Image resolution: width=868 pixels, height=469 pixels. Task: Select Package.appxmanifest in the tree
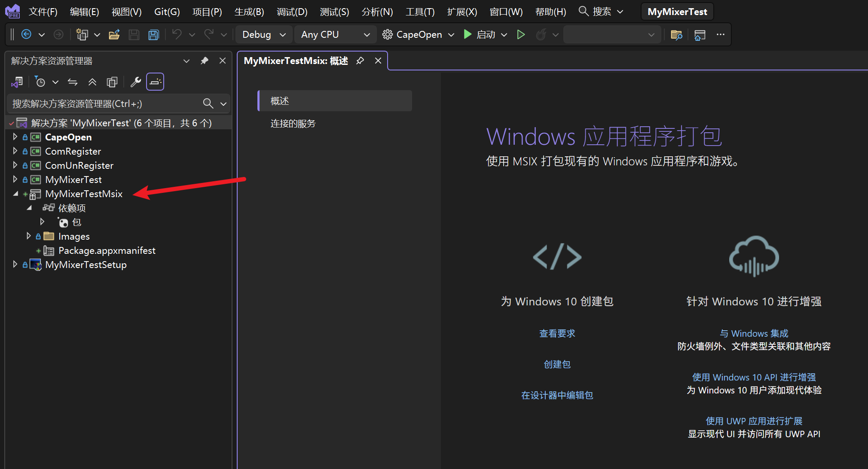tap(107, 250)
